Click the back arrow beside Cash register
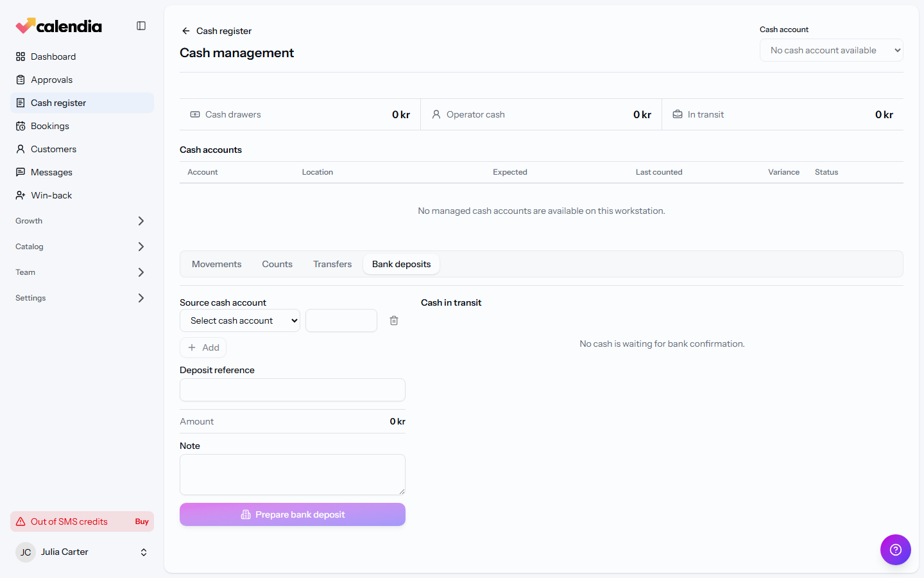The height and width of the screenshot is (578, 924). pyautogui.click(x=185, y=31)
